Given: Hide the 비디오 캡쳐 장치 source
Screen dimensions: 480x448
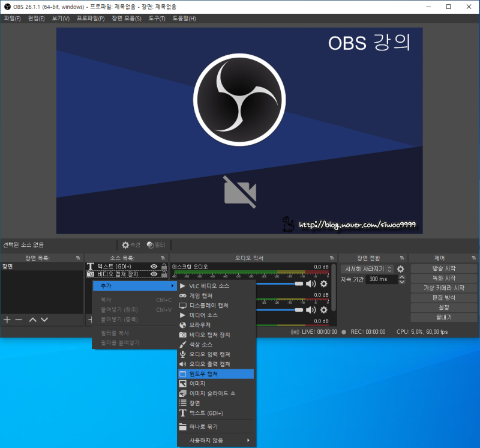Looking at the screenshot, I should click(154, 274).
